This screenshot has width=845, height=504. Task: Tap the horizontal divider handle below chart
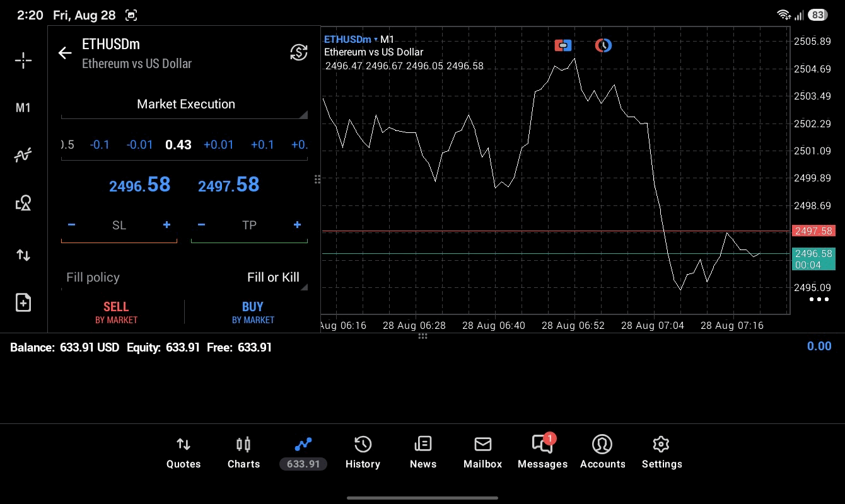(x=423, y=336)
